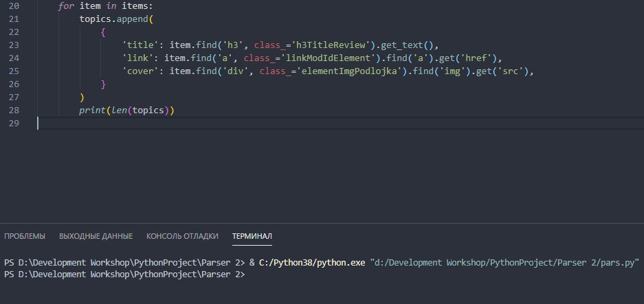The height and width of the screenshot is (304, 644).
Task: Click line number 29 in gutter
Action: pos(14,124)
